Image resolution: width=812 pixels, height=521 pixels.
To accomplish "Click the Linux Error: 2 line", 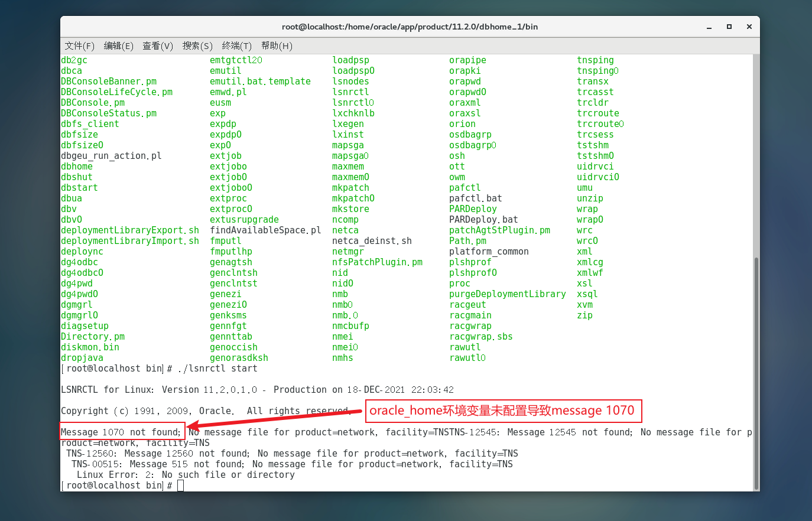I will point(186,475).
